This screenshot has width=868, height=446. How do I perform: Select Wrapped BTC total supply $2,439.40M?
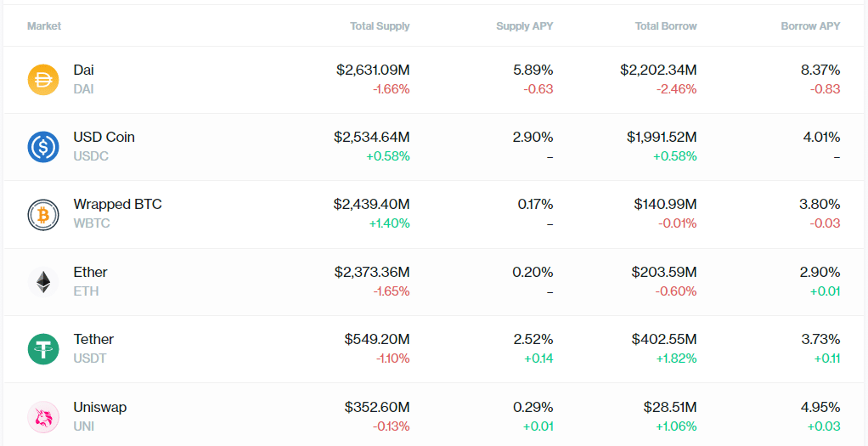372,205
